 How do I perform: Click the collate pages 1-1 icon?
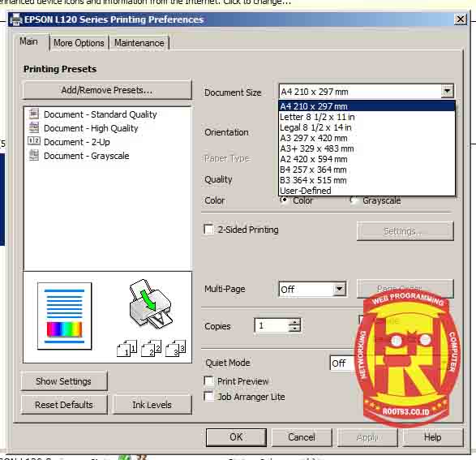click(127, 348)
